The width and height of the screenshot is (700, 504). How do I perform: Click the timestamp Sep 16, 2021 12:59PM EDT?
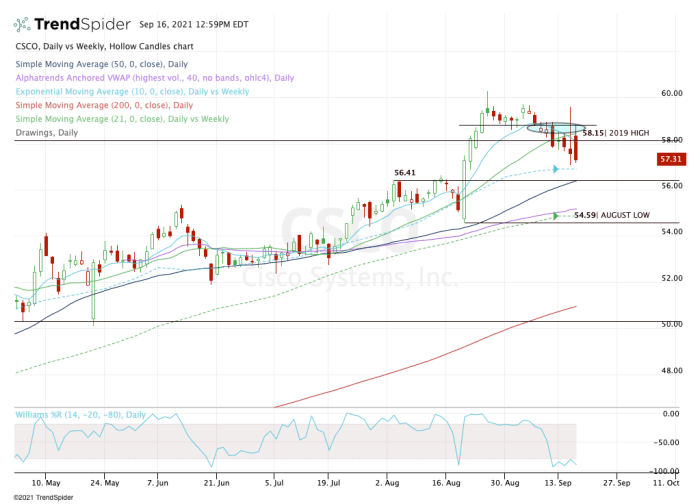tap(194, 24)
